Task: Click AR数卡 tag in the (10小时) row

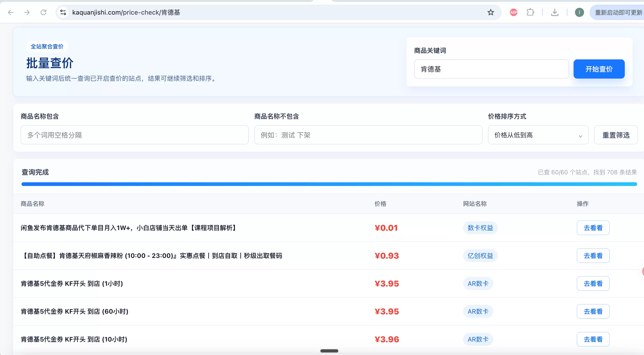Action: click(478, 339)
